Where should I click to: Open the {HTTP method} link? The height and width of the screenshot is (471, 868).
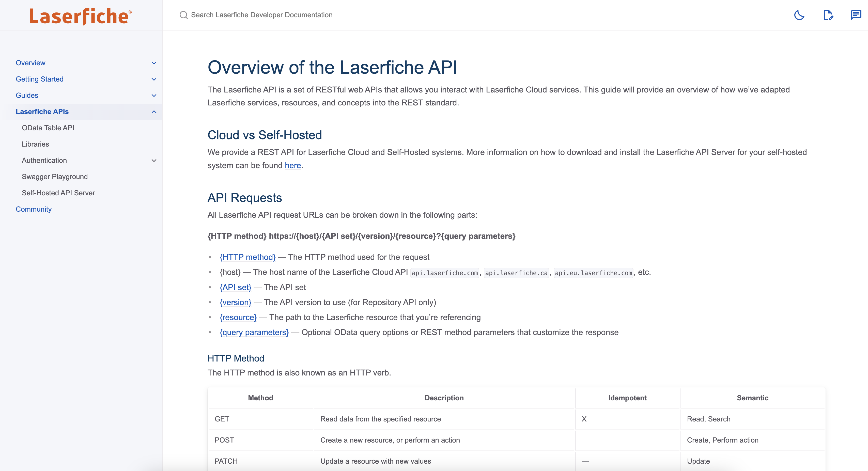[x=248, y=257]
